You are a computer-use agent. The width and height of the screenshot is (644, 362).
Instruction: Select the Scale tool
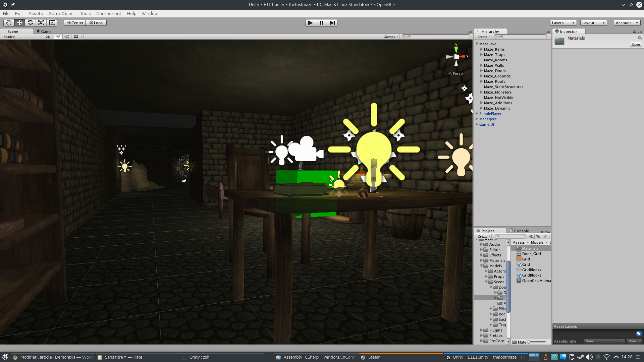tap(41, 22)
